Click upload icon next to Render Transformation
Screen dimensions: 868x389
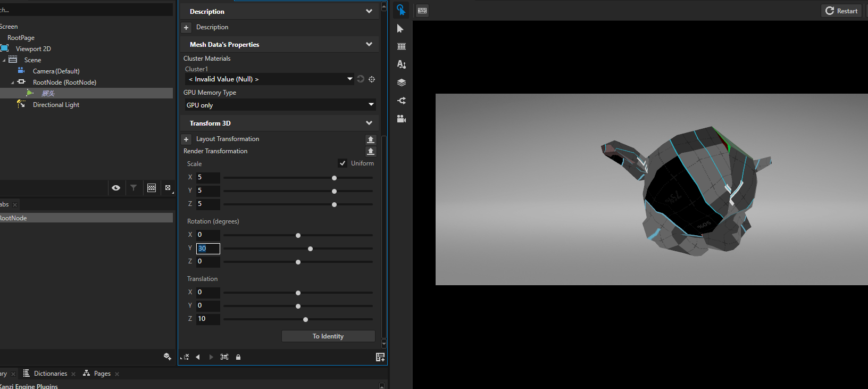(x=371, y=152)
